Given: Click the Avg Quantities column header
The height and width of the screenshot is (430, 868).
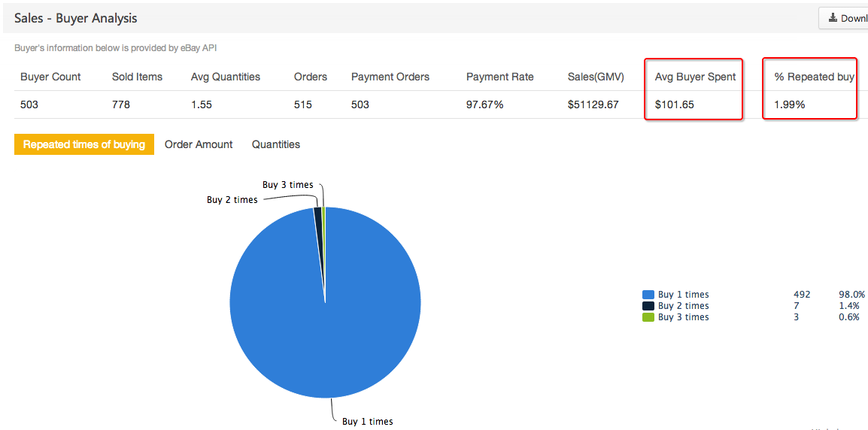Looking at the screenshot, I should 226,77.
